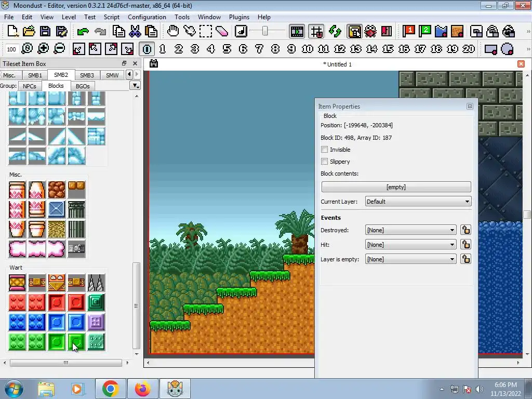Select the eraser tool
This screenshot has height=399, width=532.
point(221,31)
